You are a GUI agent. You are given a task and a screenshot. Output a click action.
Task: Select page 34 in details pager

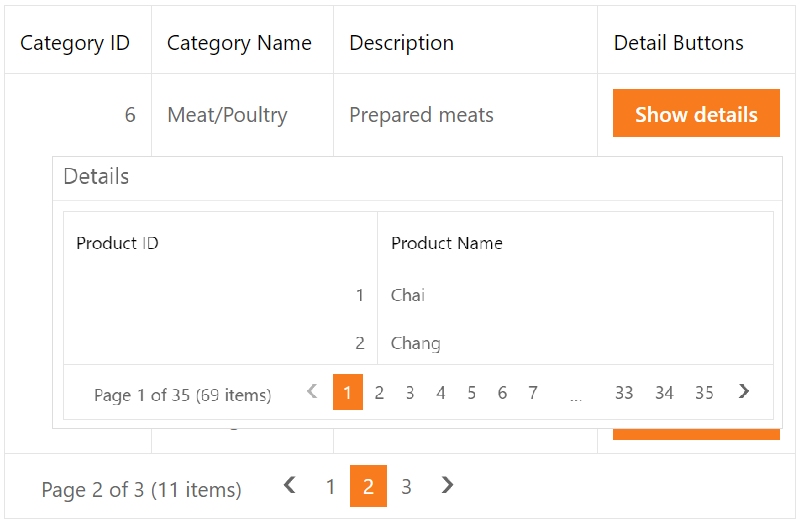click(664, 393)
